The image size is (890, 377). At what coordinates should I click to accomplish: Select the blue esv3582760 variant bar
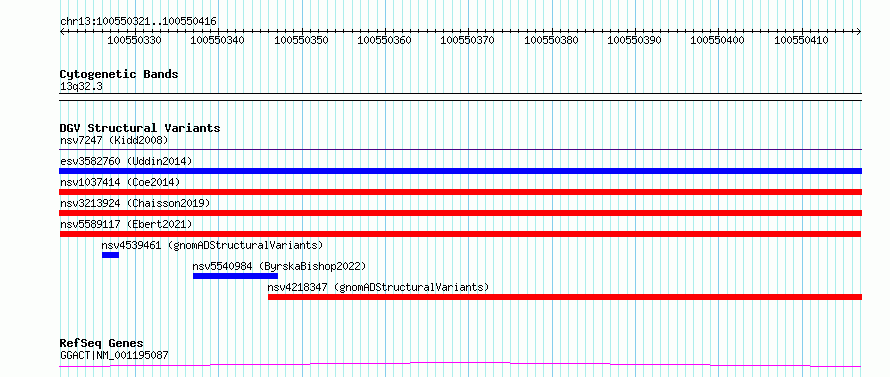coord(460,171)
